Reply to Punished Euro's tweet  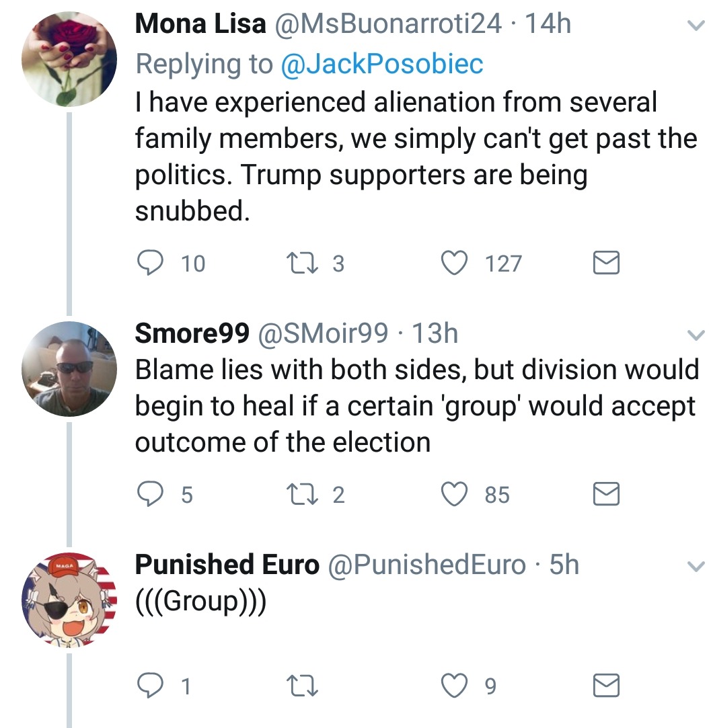point(148,686)
